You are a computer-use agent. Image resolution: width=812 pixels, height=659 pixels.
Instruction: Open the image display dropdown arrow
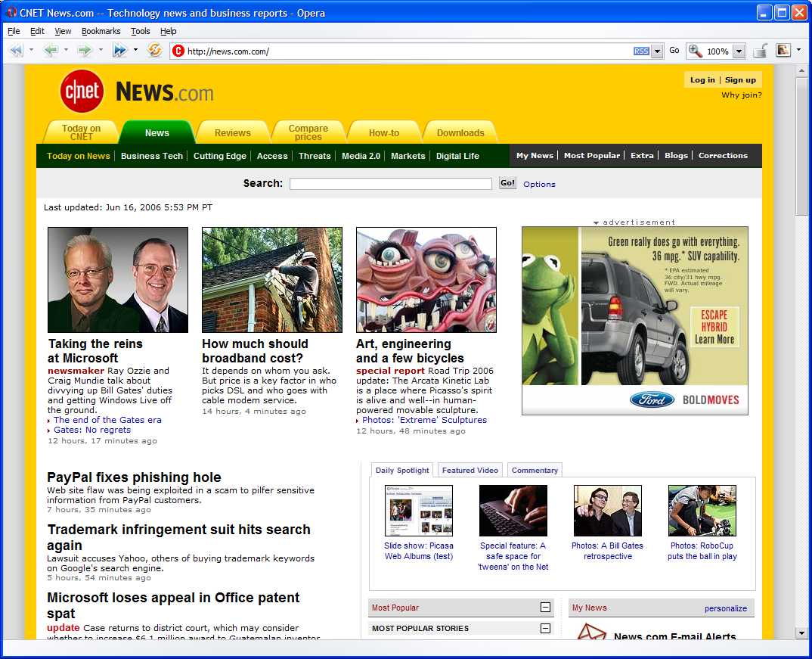[798, 50]
